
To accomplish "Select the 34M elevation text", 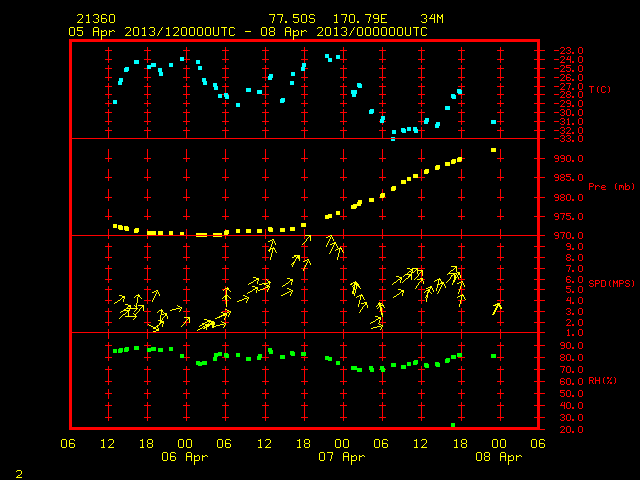I will 432,19.
